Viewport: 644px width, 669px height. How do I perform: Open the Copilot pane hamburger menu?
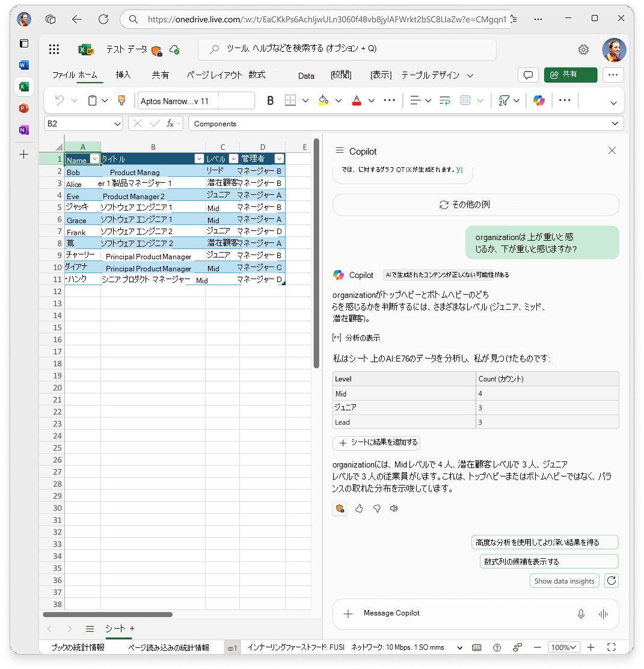click(x=340, y=150)
